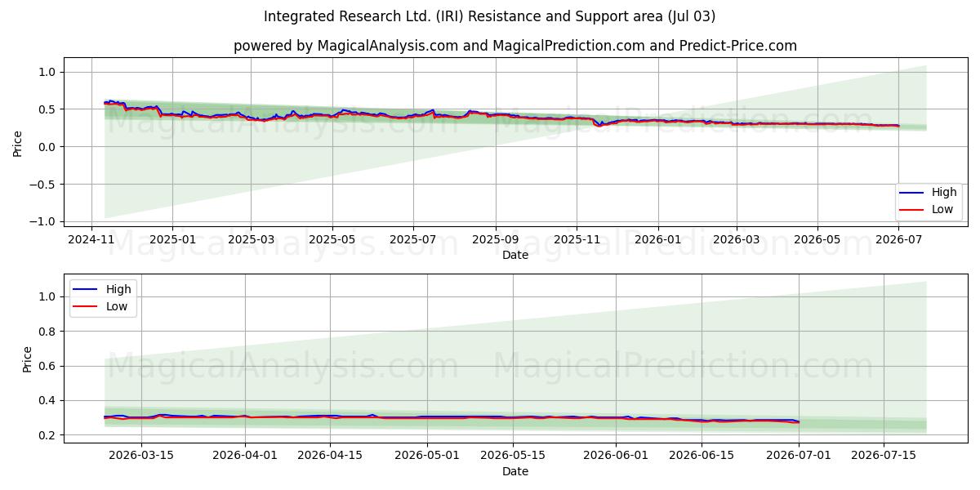Click the 2026-05-15 label on bottom axis
This screenshot has width=980, height=490.
pos(512,456)
